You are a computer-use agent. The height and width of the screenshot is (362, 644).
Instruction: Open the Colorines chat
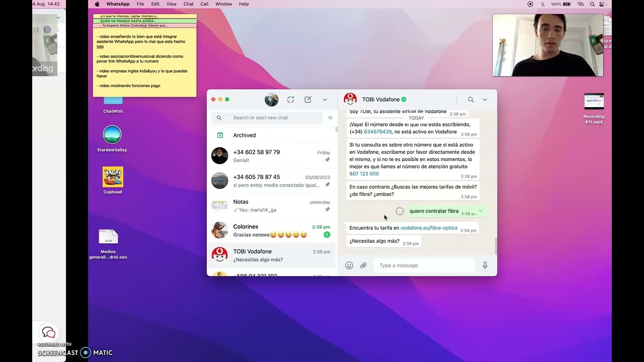pyautogui.click(x=271, y=230)
